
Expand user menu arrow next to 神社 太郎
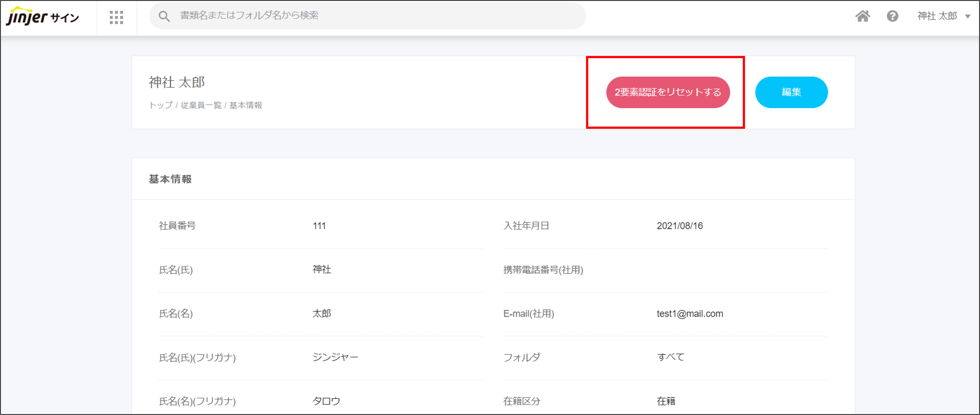(x=968, y=16)
